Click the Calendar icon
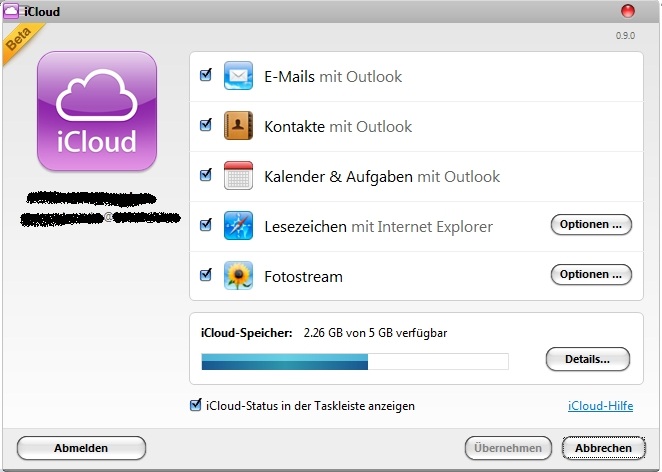 coord(238,175)
